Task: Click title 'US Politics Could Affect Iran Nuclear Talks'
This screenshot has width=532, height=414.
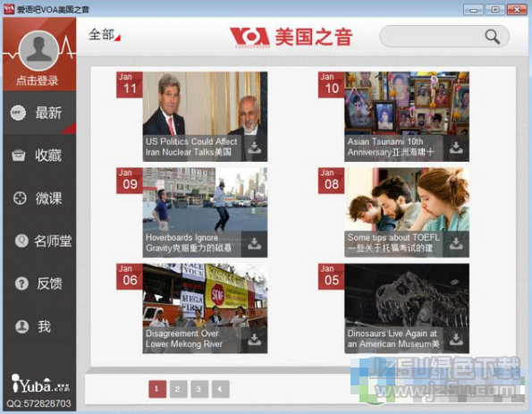Action: coord(191,147)
